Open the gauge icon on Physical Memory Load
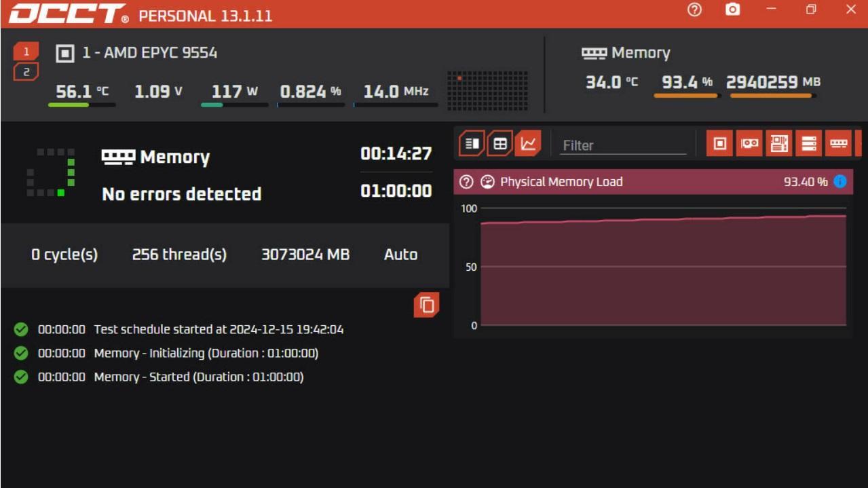Viewport: 868px width, 488px height. coord(487,181)
